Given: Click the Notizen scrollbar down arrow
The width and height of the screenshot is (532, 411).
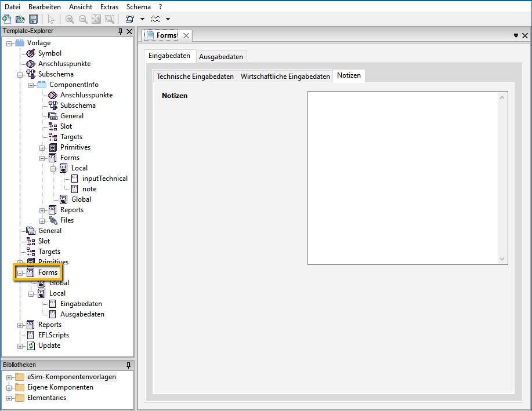Looking at the screenshot, I should [502, 259].
